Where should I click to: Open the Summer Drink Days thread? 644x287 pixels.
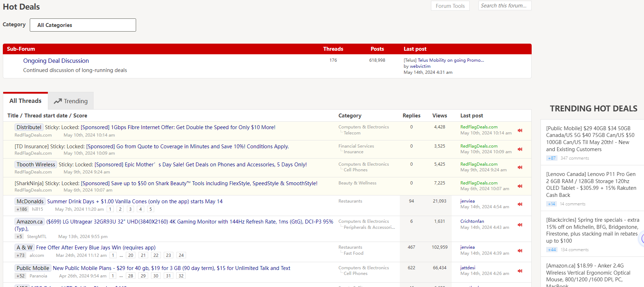coord(135,202)
